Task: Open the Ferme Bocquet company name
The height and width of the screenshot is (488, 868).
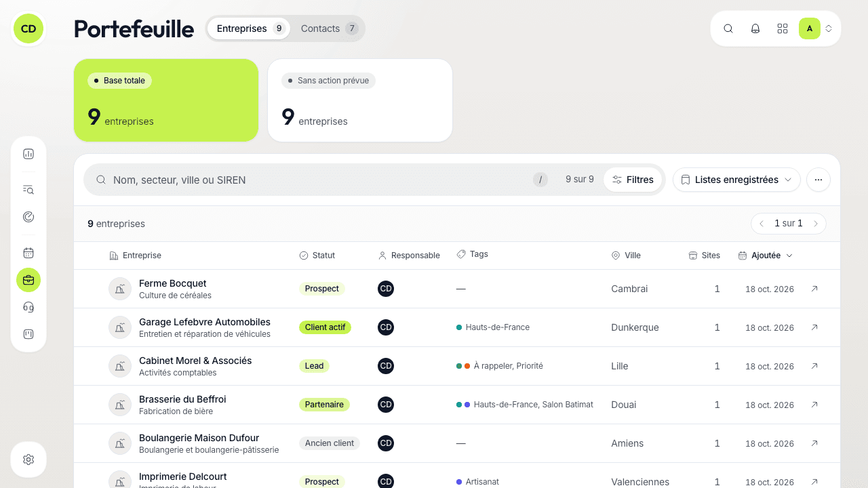Action: (x=172, y=283)
